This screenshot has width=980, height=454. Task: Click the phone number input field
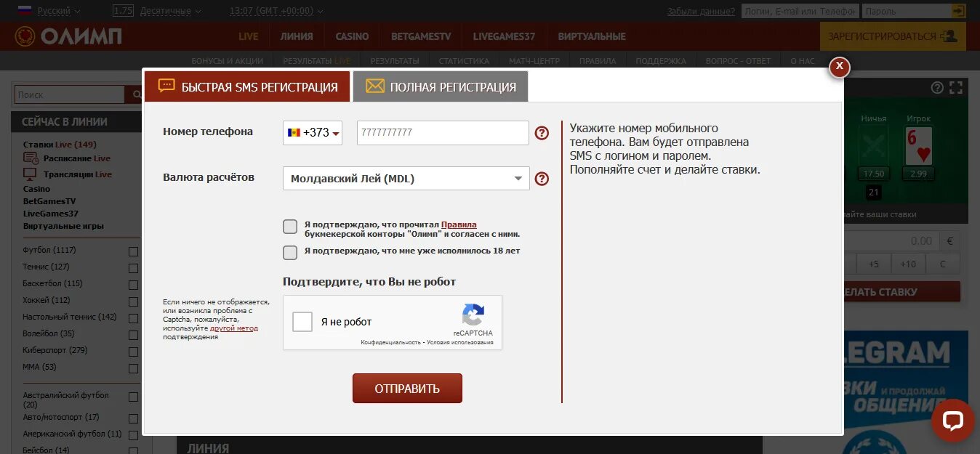[442, 133]
